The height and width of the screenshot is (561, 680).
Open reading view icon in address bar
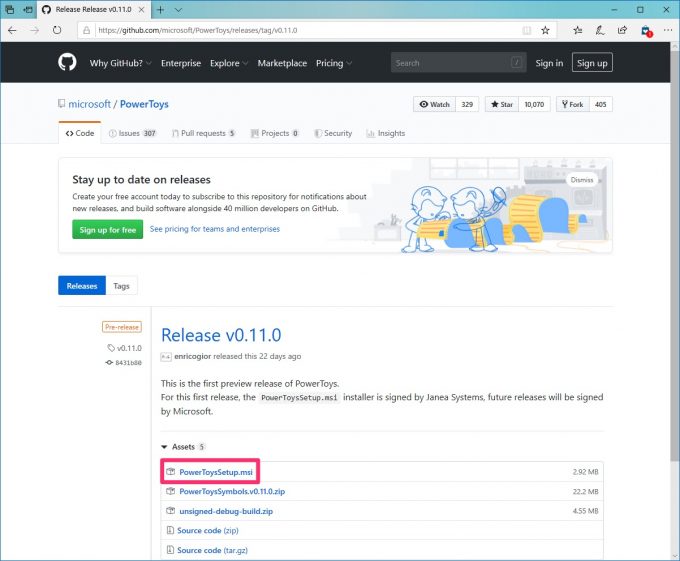pos(526,30)
